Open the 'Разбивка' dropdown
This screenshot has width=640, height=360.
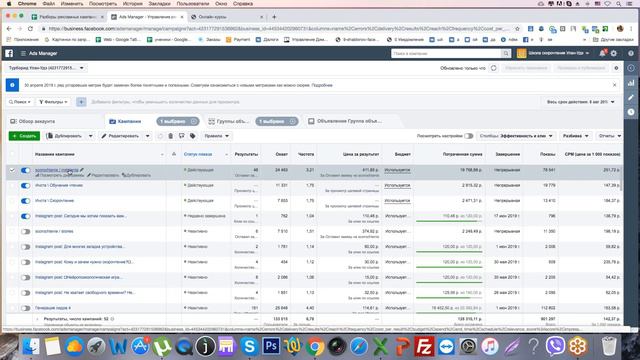click(575, 136)
